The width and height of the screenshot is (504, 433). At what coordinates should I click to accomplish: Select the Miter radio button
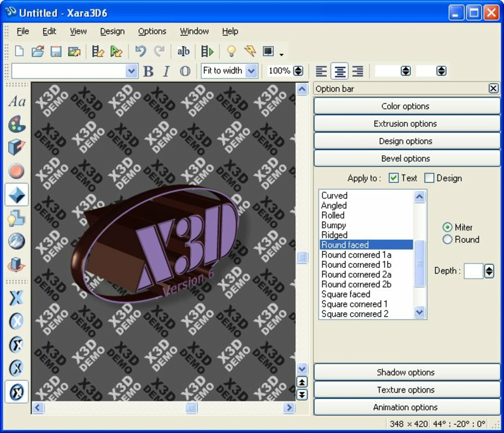[x=447, y=227]
